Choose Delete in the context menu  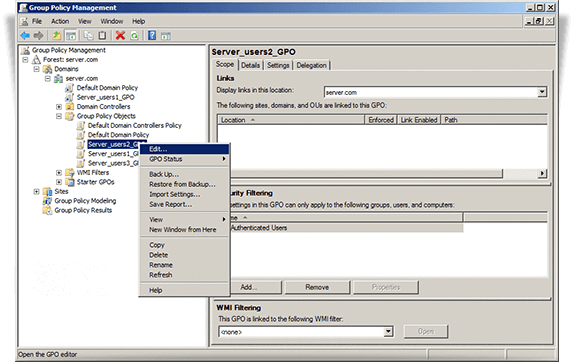pyautogui.click(x=185, y=255)
